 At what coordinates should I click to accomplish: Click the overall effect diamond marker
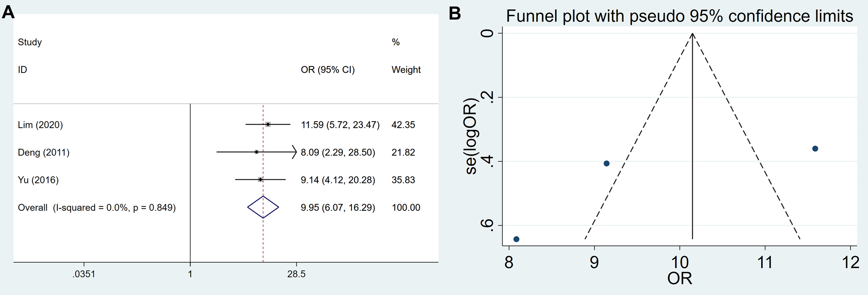pos(263,207)
